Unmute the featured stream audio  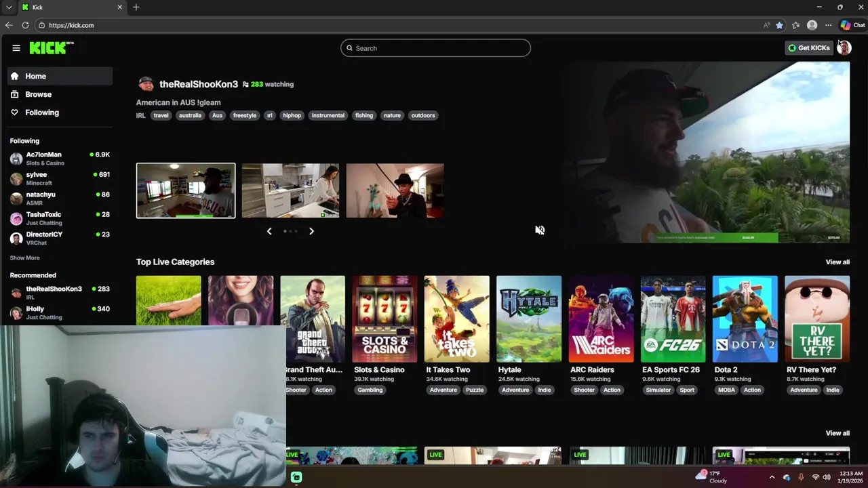coord(540,230)
